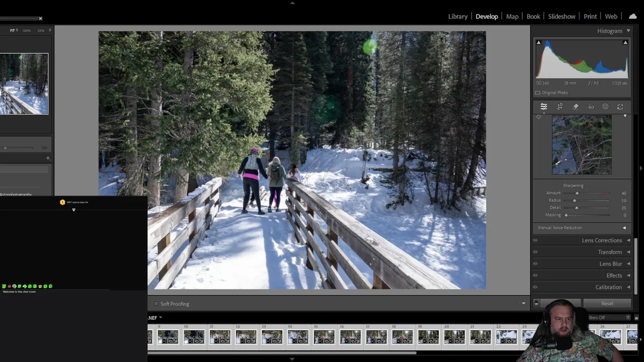644x362 pixels.
Task: Select the Red Eye correction tool
Action: (x=591, y=107)
